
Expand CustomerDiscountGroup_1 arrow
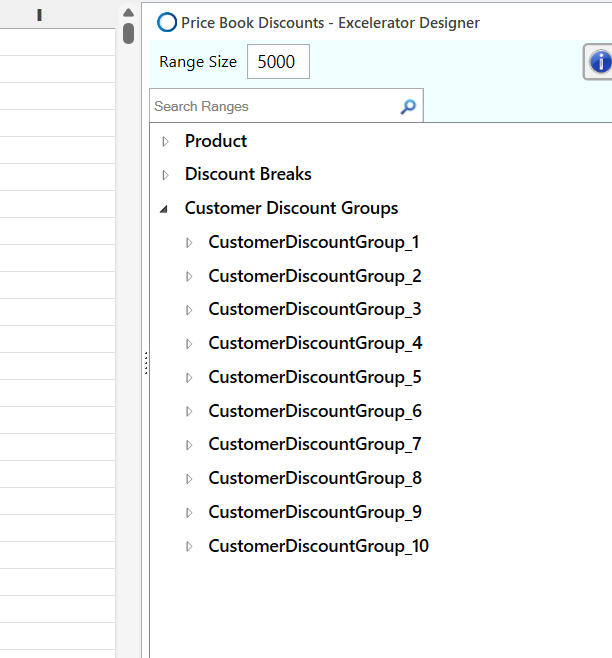point(189,243)
